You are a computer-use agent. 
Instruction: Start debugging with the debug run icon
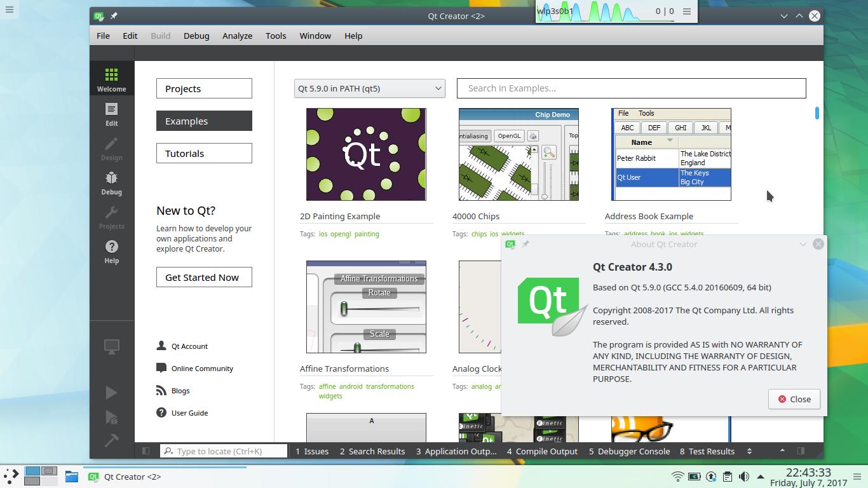pyautogui.click(x=111, y=417)
